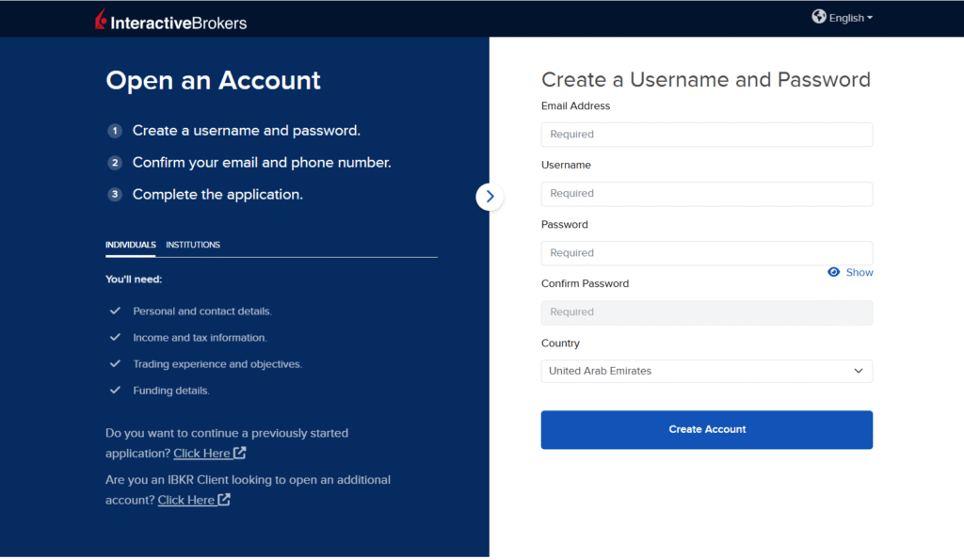Open link to continue previously started application
The height and width of the screenshot is (560, 964).
pos(201,454)
